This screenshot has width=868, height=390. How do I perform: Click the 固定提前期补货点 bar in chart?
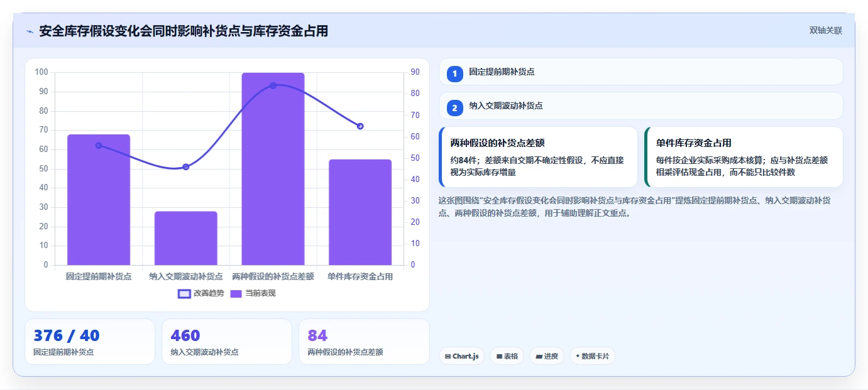(99, 200)
